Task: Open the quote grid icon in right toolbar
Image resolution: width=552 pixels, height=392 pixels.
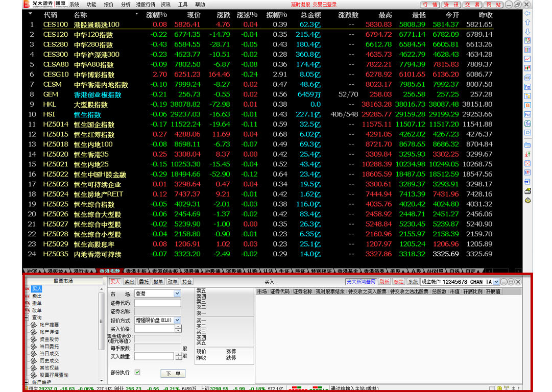Action: (x=527, y=50)
